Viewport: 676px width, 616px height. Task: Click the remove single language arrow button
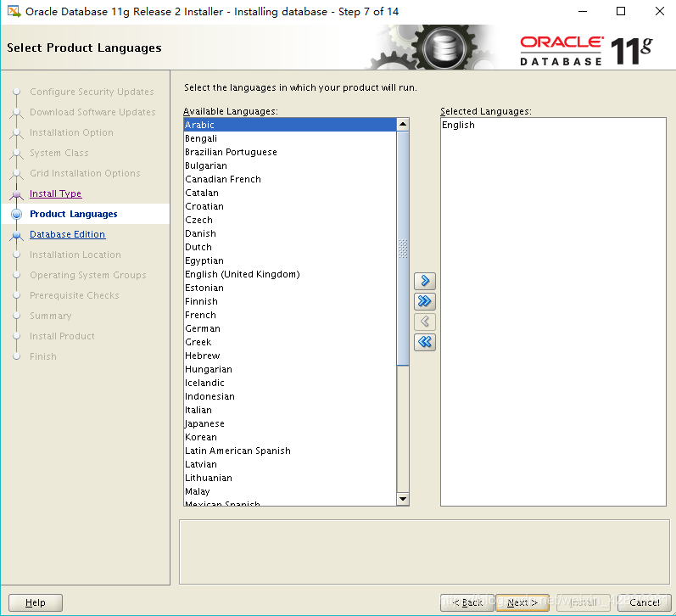click(x=425, y=322)
